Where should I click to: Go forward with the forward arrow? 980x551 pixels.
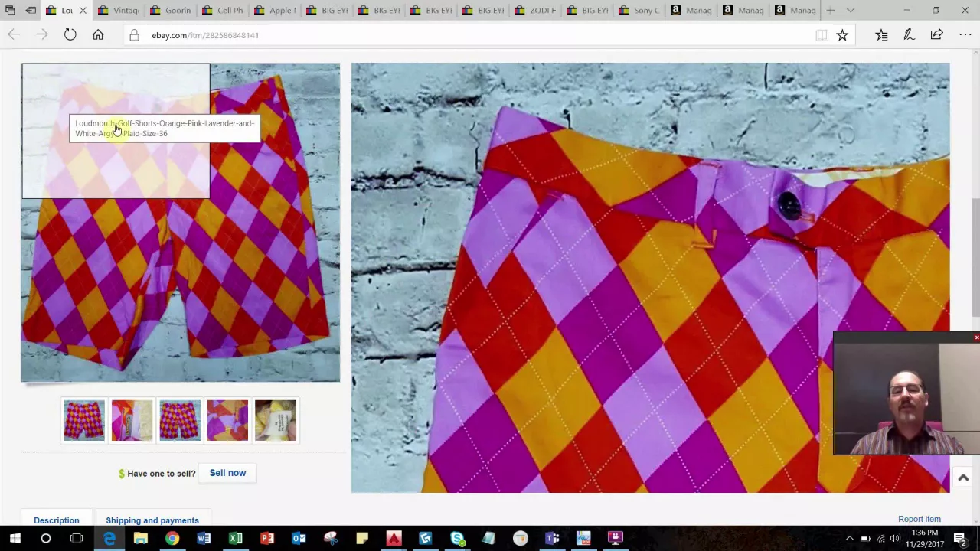point(42,34)
